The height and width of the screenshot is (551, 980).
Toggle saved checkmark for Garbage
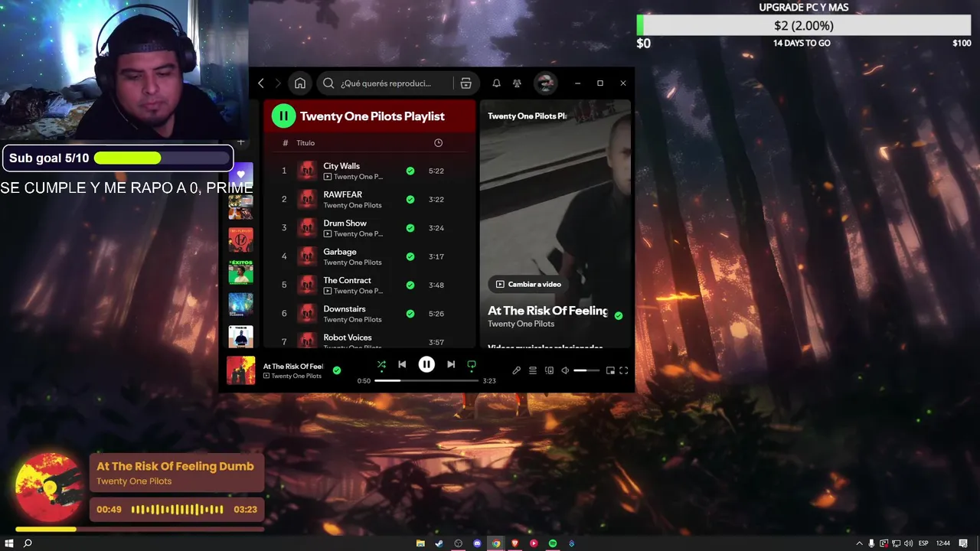pyautogui.click(x=410, y=256)
